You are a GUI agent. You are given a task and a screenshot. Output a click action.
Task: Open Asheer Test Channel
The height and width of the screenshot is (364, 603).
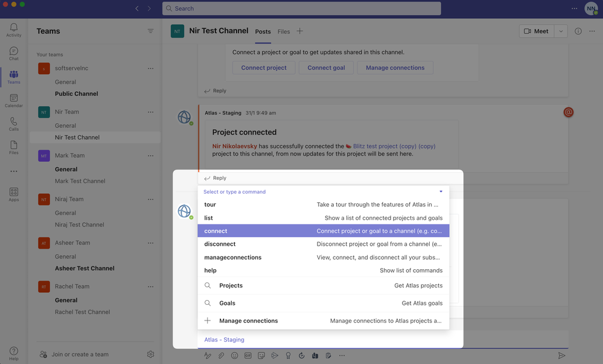[85, 269]
